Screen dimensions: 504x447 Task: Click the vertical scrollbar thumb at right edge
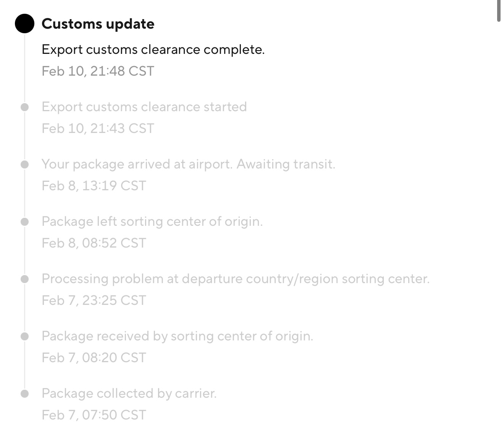tap(499, 11)
